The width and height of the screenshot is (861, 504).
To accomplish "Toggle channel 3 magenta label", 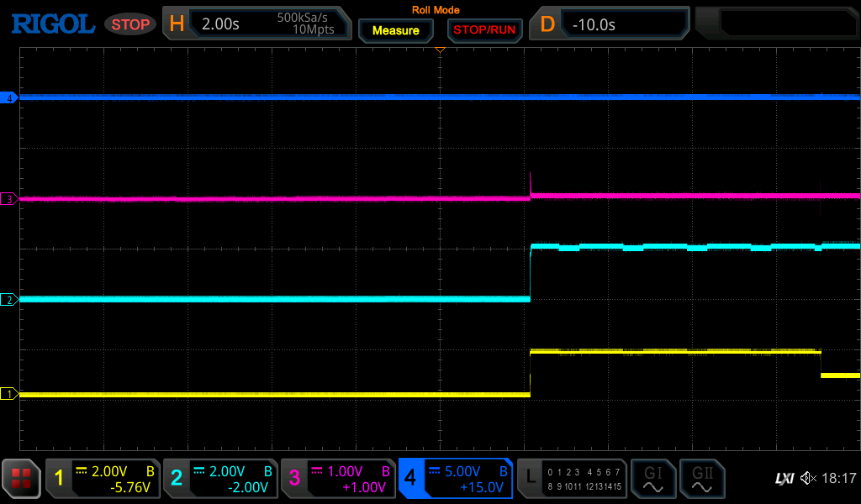I will (294, 478).
